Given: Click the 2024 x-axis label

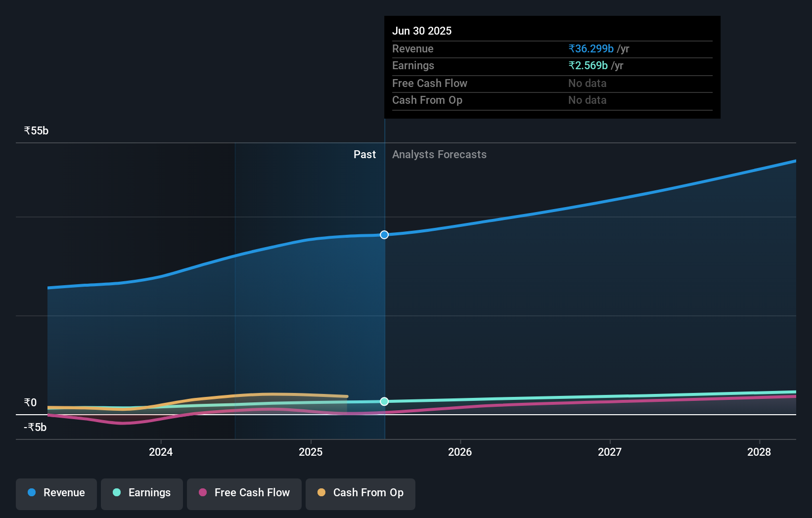Looking at the screenshot, I should (161, 452).
